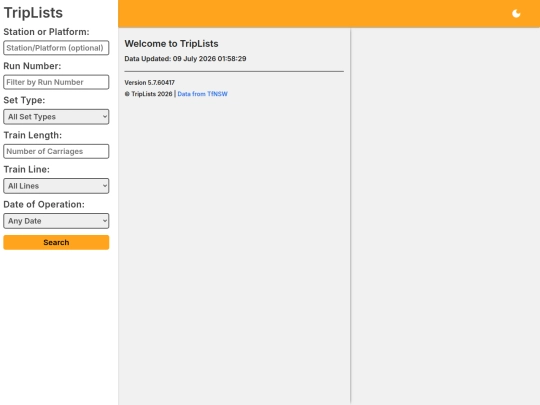Click the Version 5.7.60417 text

(149, 83)
